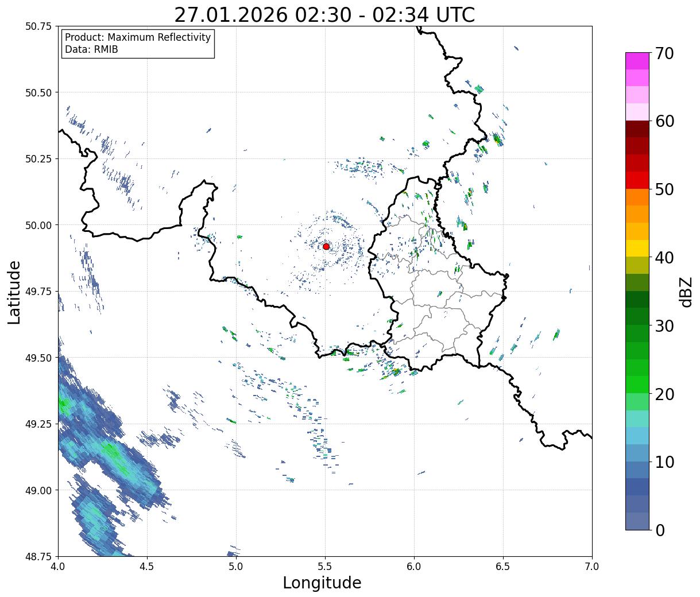This screenshot has height=597, width=700.
Task: Click the orange color band below 50
Action: (637, 197)
